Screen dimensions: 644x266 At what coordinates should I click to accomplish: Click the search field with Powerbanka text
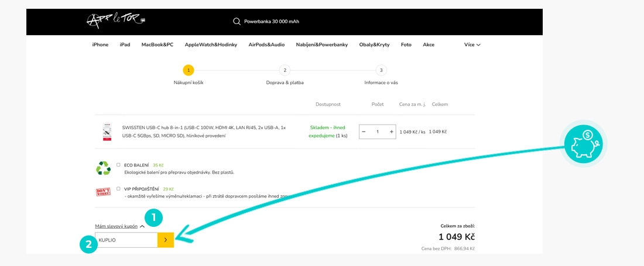point(272,22)
